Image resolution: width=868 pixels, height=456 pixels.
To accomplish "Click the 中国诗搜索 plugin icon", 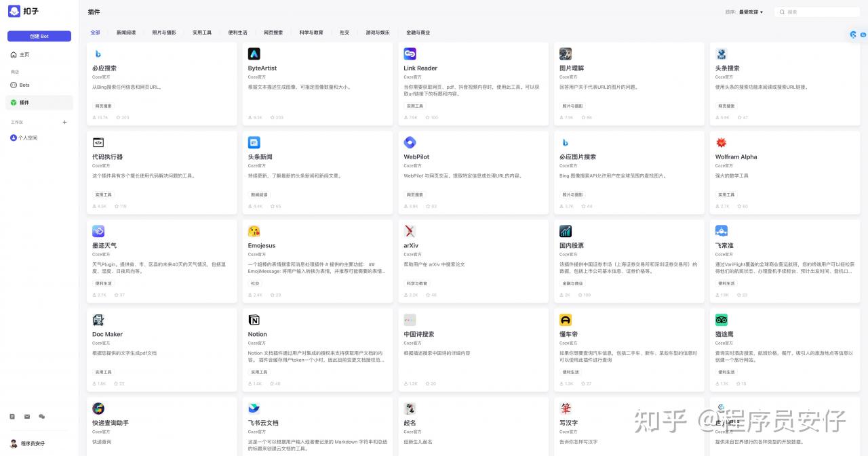I will pos(410,320).
